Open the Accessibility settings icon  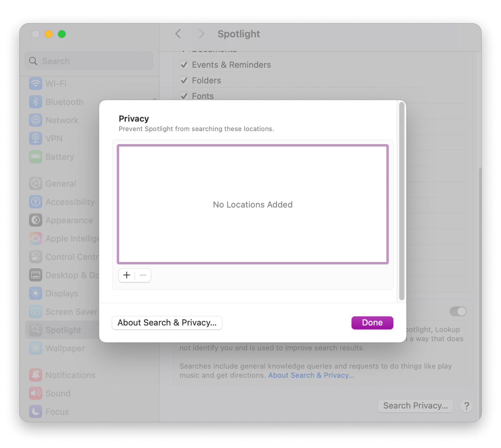click(36, 202)
